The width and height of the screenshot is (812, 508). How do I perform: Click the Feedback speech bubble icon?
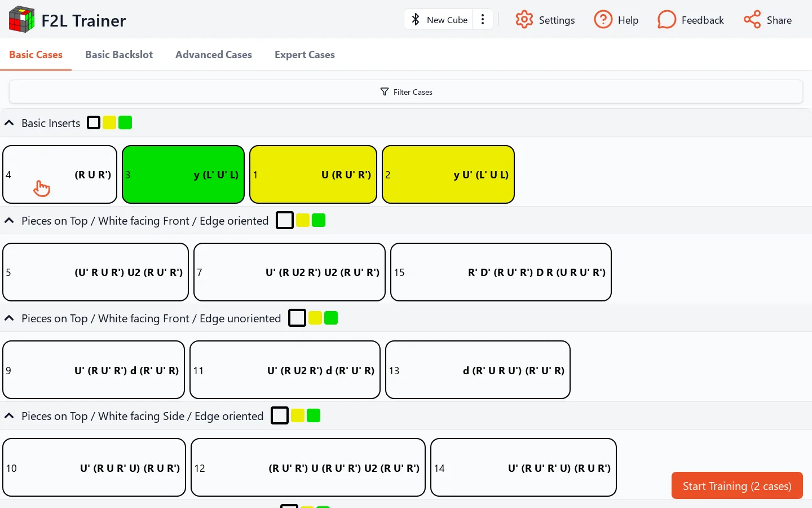pos(667,20)
